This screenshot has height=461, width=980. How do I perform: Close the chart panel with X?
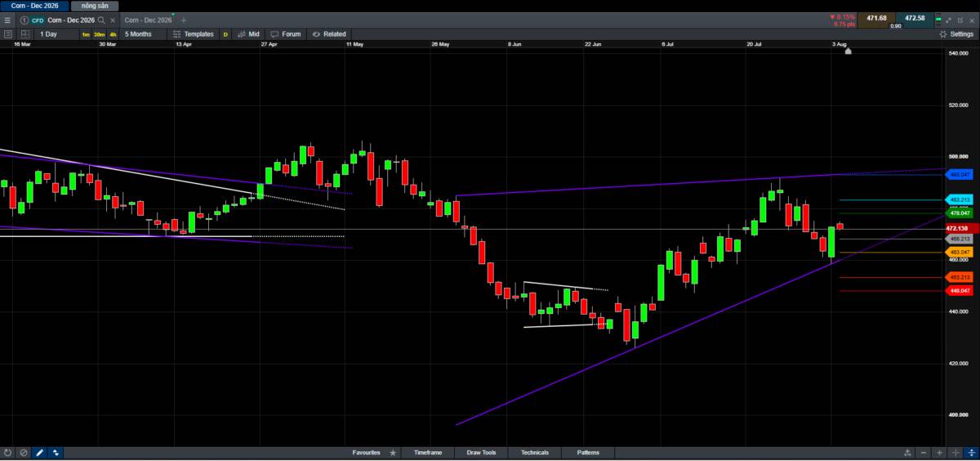pyautogui.click(x=972, y=20)
